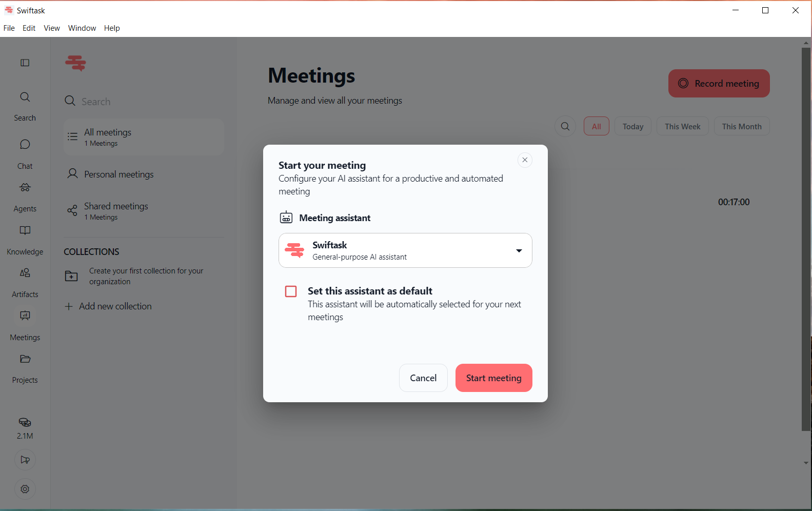Screen dimensions: 812x511
Task: Open the Knowledge book icon
Action: point(25,230)
